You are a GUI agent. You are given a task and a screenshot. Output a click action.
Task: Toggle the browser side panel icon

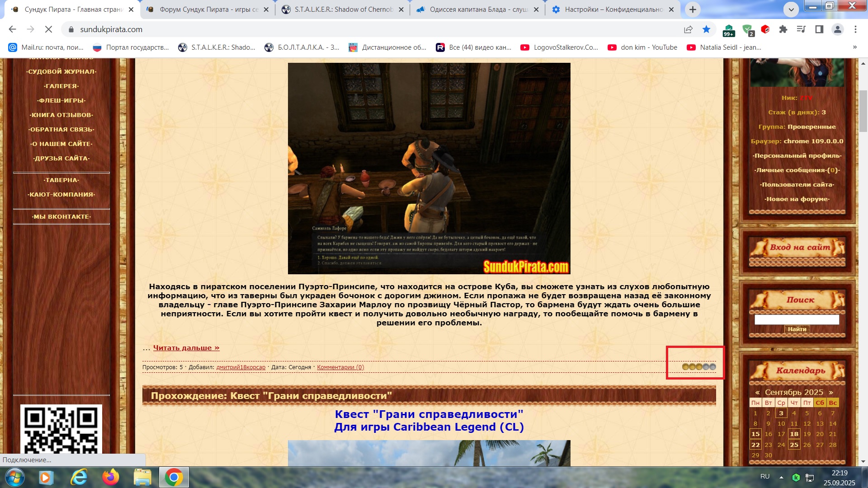coord(819,29)
